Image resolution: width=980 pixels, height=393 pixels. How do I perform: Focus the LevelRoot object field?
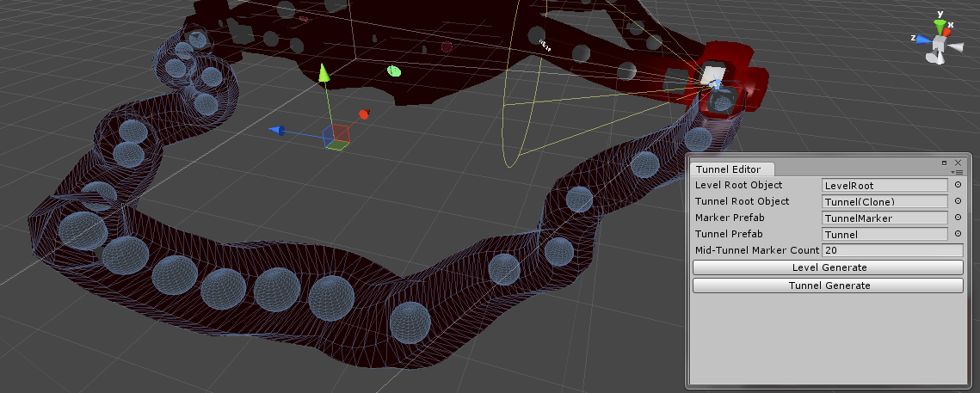point(885,185)
